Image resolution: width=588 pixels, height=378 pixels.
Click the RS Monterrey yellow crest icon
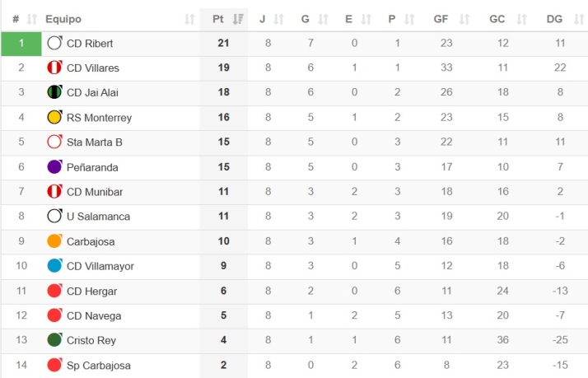click(54, 117)
